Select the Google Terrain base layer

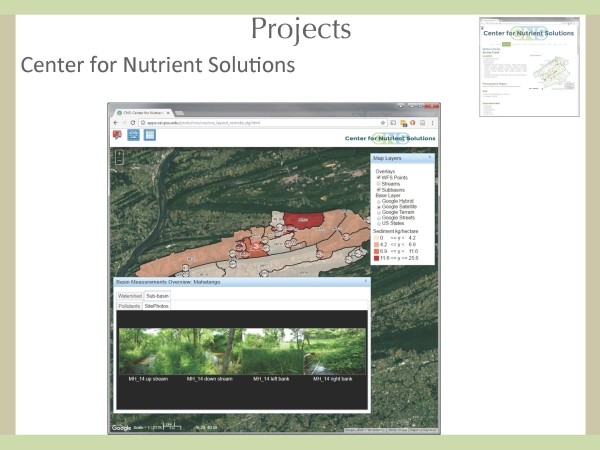379,212
